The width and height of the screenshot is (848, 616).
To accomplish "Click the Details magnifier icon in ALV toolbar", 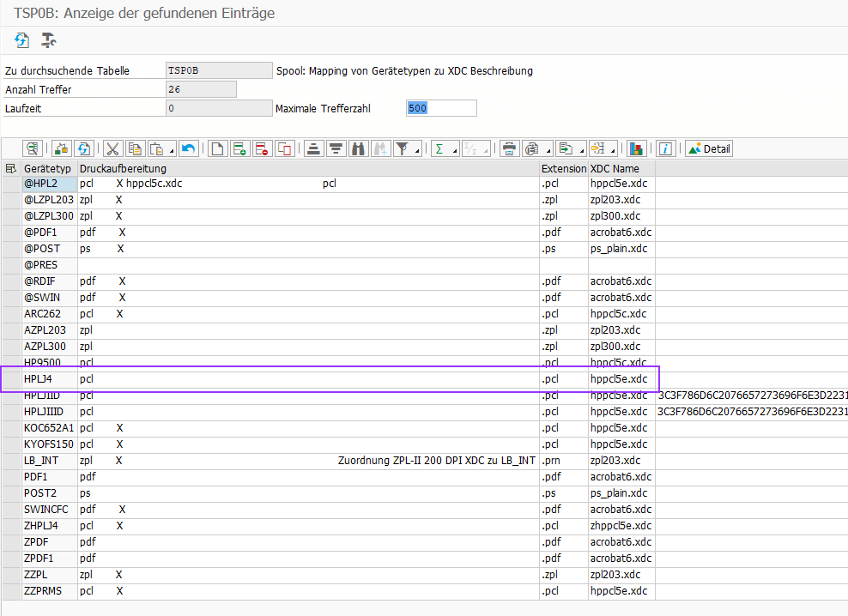I will point(33,148).
